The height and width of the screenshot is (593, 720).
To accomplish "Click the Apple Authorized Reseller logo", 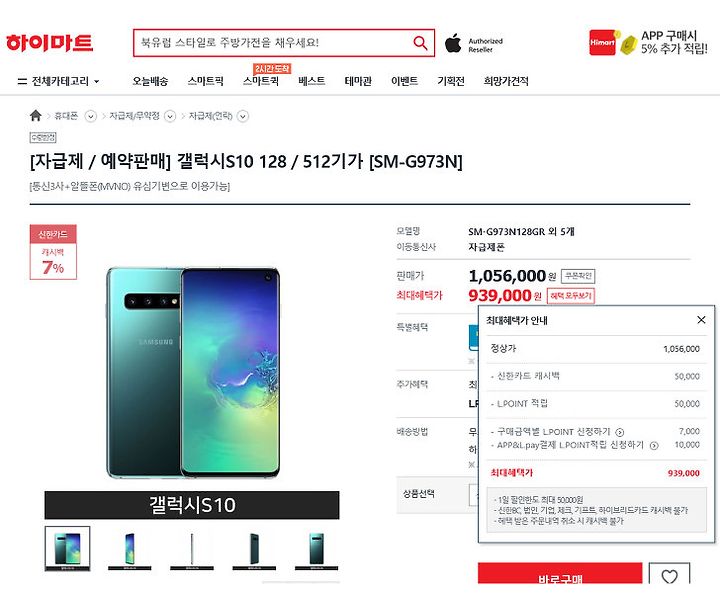I will (473, 44).
